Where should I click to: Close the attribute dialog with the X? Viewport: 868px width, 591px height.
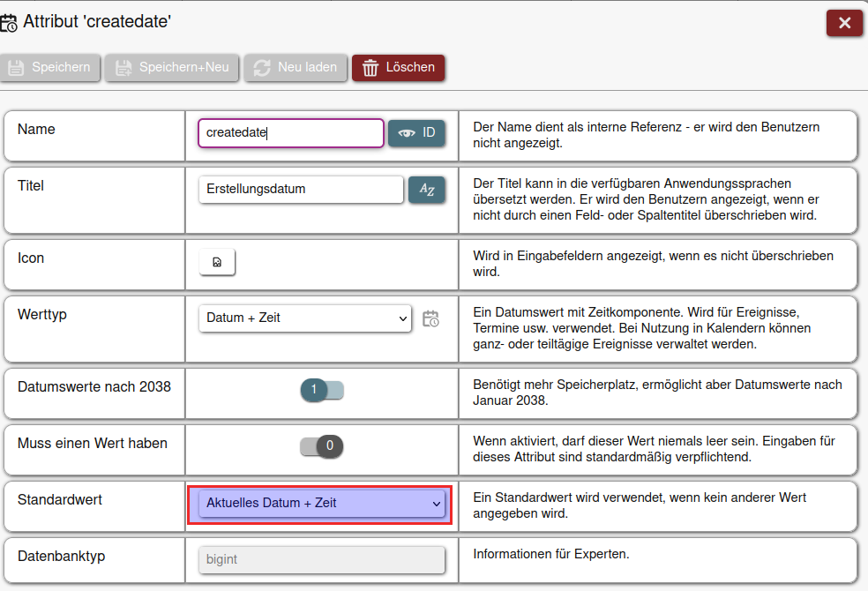coord(844,24)
